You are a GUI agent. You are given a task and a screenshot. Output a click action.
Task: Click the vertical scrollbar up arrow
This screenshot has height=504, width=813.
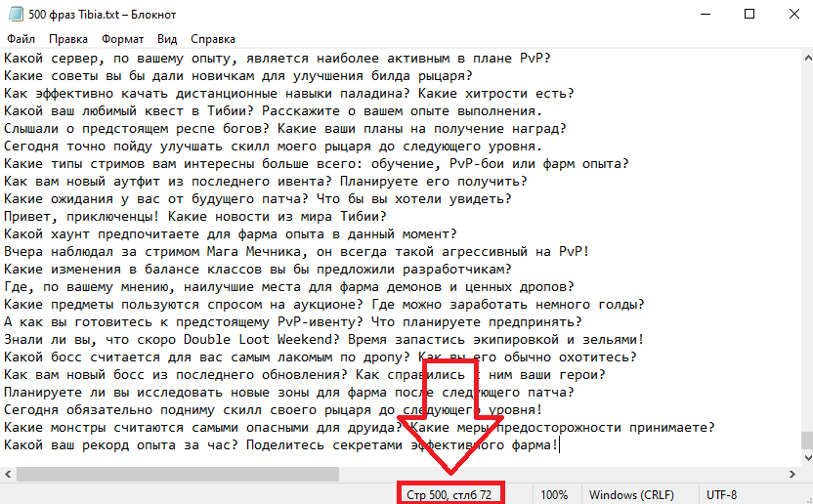click(807, 57)
